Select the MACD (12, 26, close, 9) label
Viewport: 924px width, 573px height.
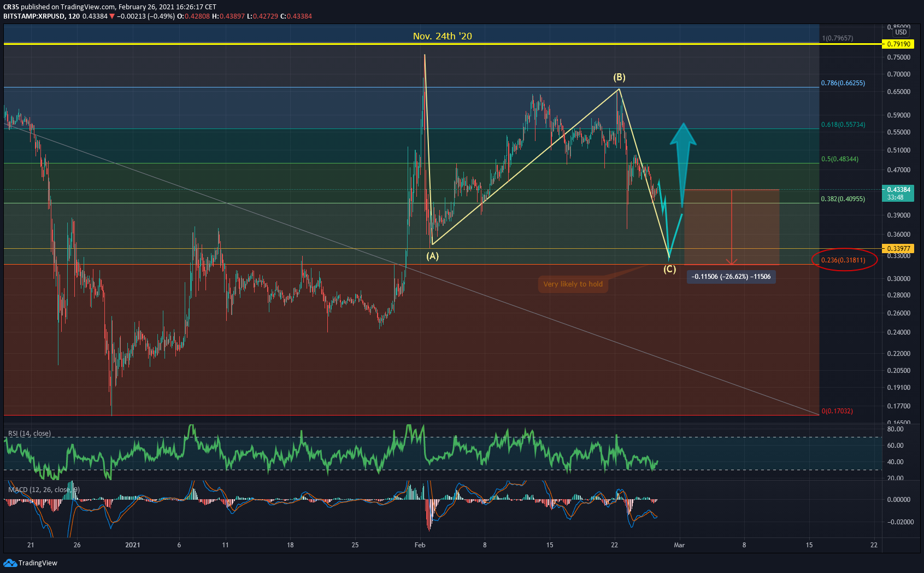click(x=44, y=490)
